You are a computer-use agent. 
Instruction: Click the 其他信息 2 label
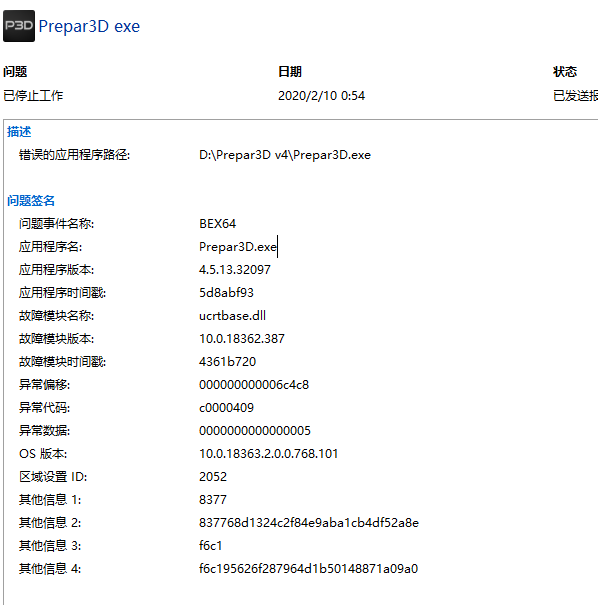tap(50, 523)
